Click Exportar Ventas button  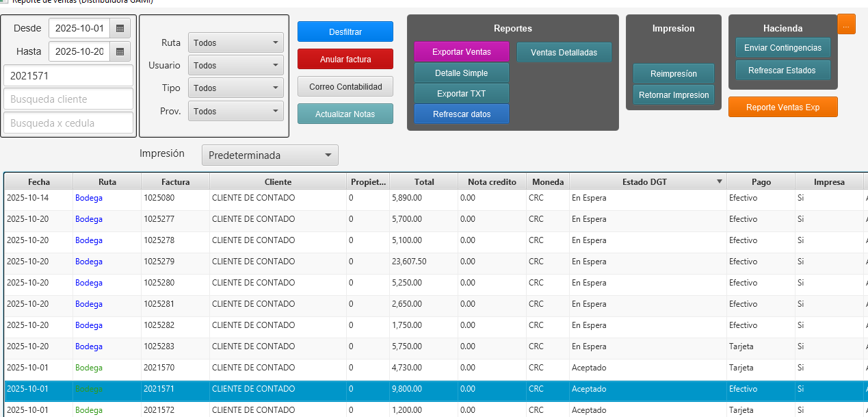click(x=461, y=52)
